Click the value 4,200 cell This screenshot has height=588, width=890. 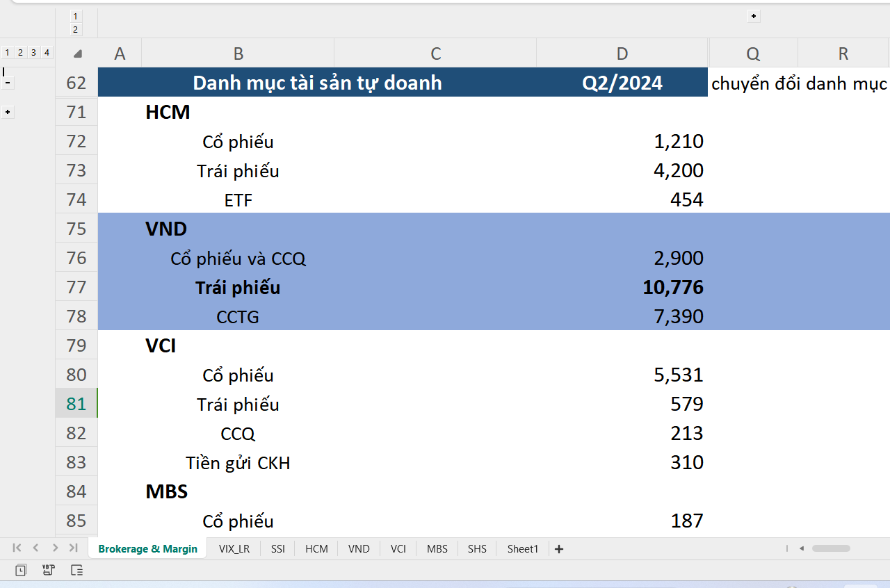(x=622, y=170)
